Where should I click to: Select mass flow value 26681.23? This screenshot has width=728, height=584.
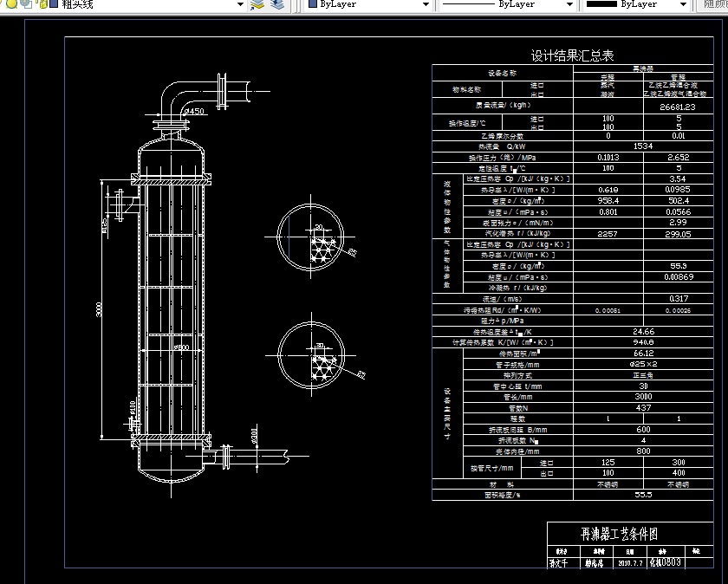point(678,107)
